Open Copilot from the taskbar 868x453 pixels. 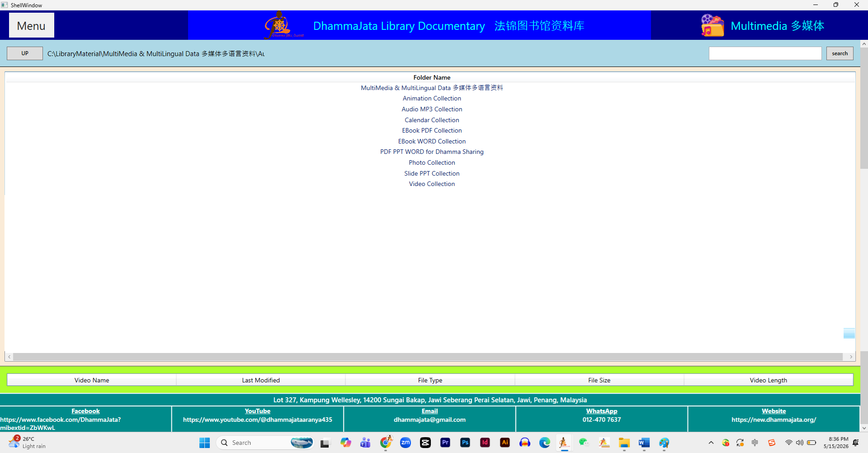coord(346,443)
